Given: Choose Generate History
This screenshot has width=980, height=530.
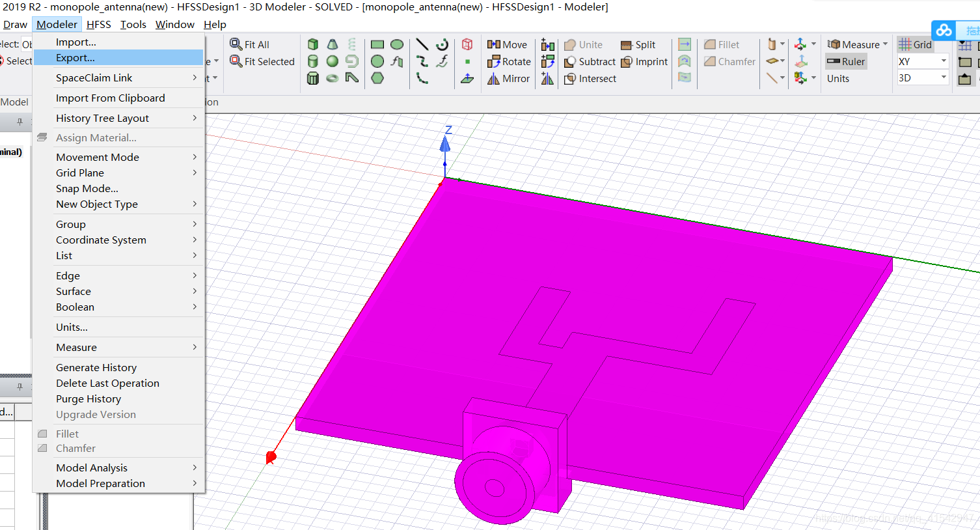Looking at the screenshot, I should click(x=118, y=367).
